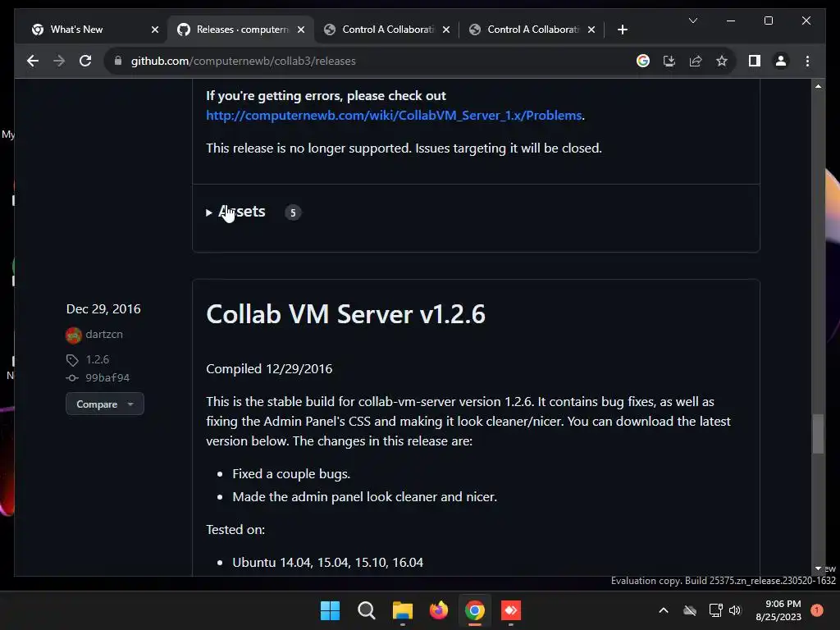View site security lock info
The image size is (840, 630).
pos(118,61)
